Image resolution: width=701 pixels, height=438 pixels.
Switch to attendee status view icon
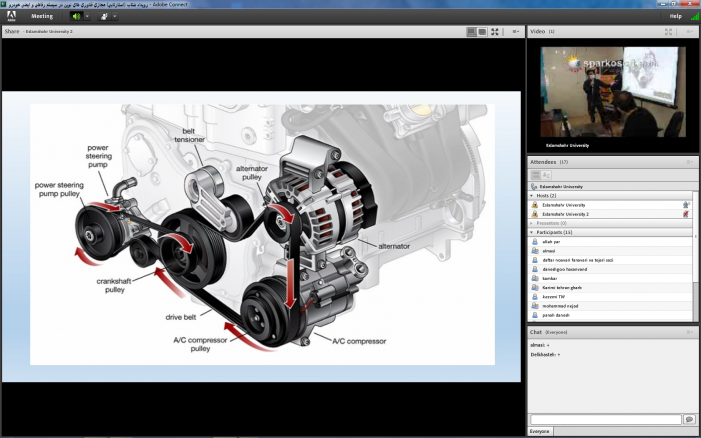point(548,175)
